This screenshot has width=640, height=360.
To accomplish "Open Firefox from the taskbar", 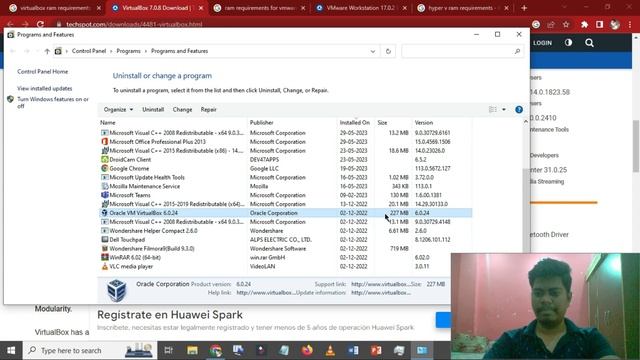I will pyautogui.click(x=307, y=350).
